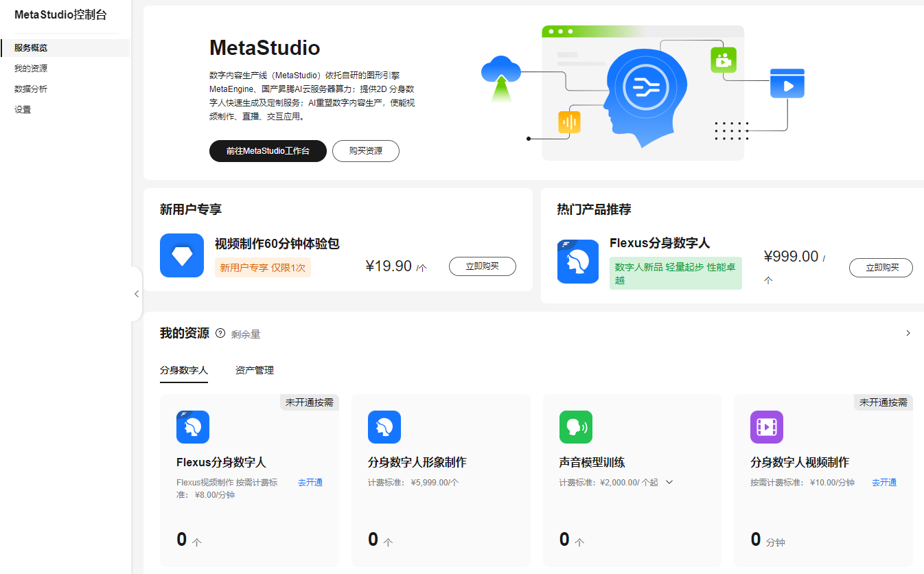Click 立即购买 for Flexus分身数字人
This screenshot has height=574, width=924.
click(x=881, y=268)
